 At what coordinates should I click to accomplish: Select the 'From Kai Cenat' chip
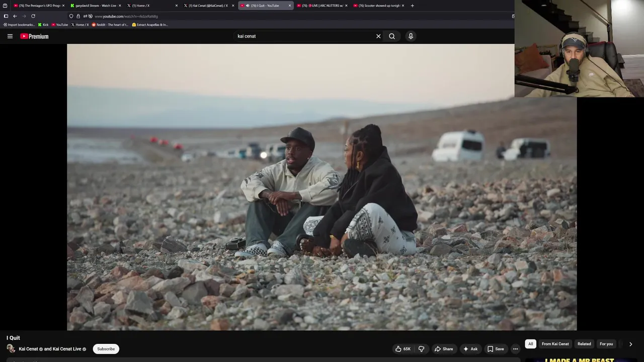(555, 344)
